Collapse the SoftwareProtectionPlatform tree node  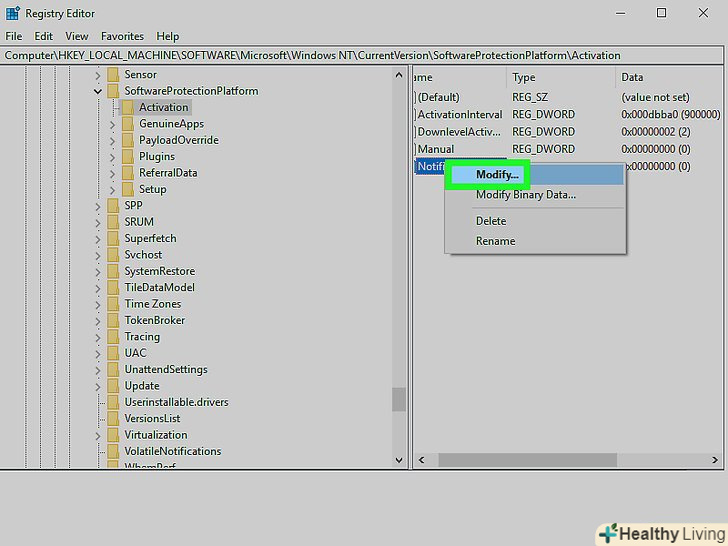pyautogui.click(x=98, y=91)
